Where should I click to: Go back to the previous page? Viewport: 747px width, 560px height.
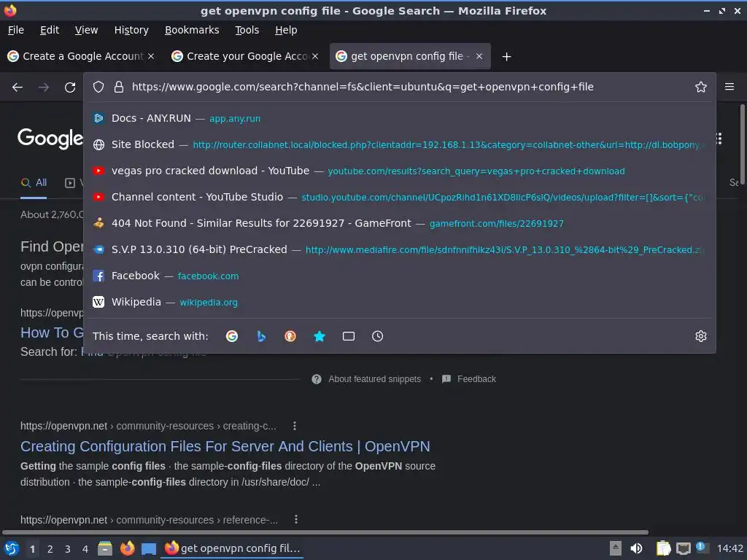(x=18, y=87)
